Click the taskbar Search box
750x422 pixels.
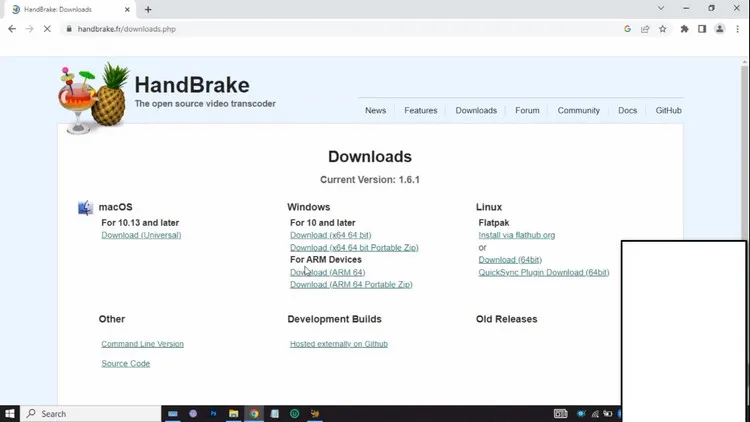coord(91,413)
